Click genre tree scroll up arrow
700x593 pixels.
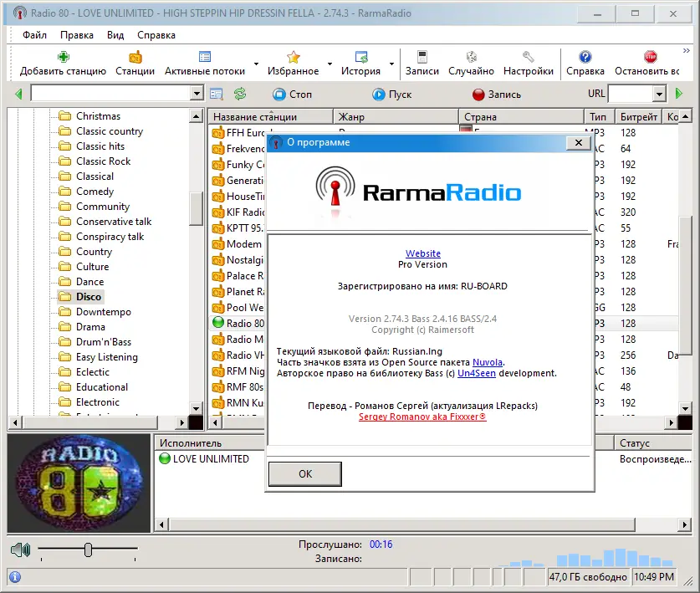[196, 116]
